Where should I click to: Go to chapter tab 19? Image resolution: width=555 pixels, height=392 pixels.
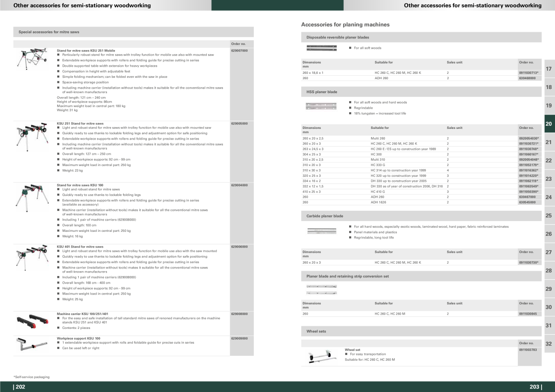549,106
